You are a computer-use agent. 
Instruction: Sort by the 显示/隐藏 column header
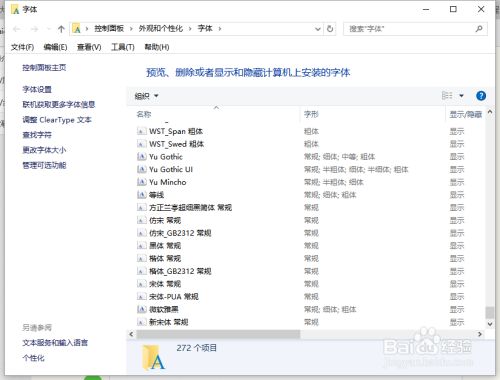click(x=465, y=114)
